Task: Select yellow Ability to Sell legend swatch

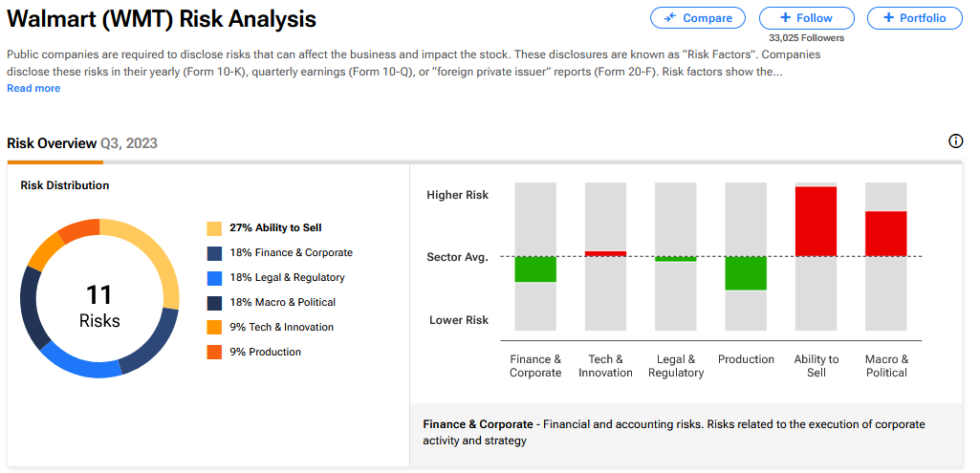Action: (214, 228)
